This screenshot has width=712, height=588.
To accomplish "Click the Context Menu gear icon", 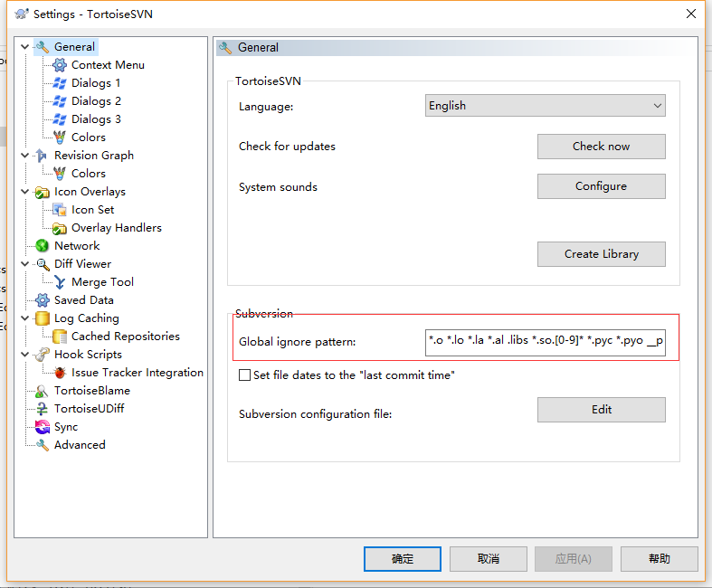I will [60, 65].
